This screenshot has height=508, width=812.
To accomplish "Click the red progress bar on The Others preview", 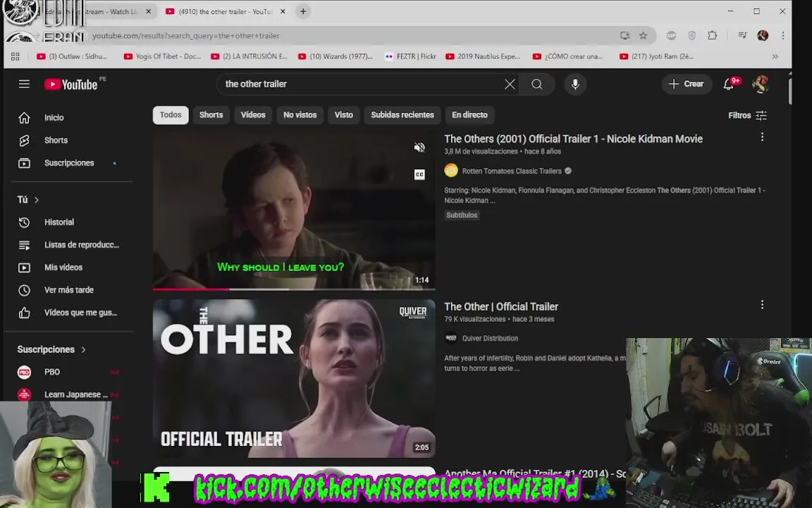I will click(x=190, y=289).
